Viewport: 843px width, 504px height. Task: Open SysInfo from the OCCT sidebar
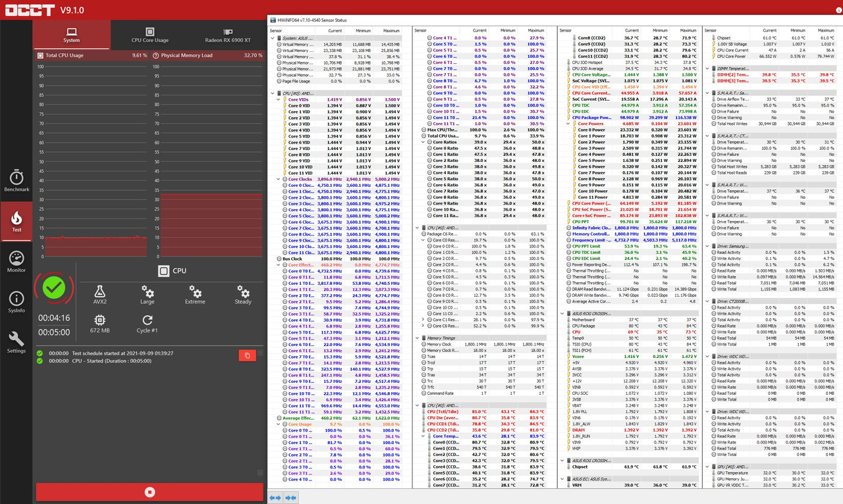coord(16,302)
